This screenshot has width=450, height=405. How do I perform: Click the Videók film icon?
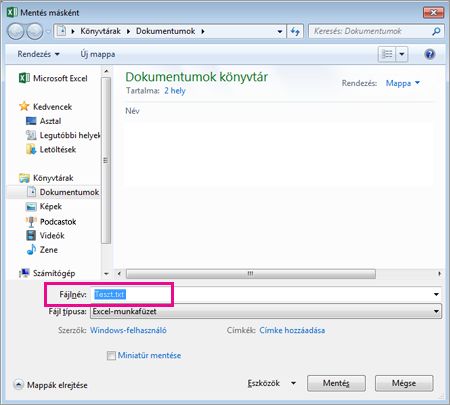[31, 235]
